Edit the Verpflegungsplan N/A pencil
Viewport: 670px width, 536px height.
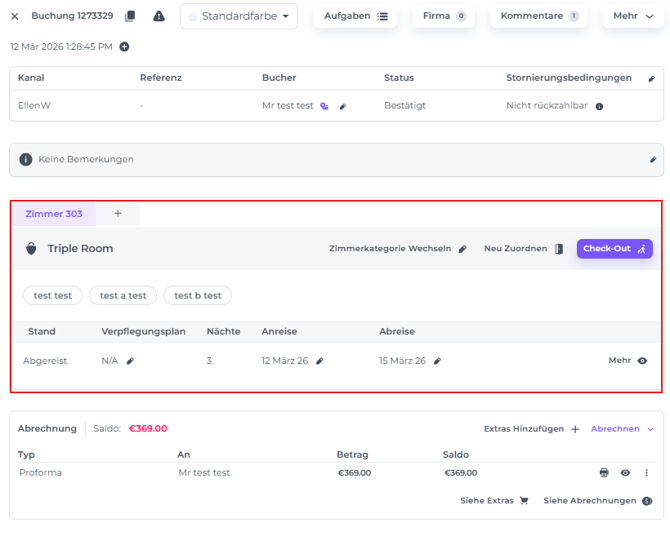tap(130, 361)
